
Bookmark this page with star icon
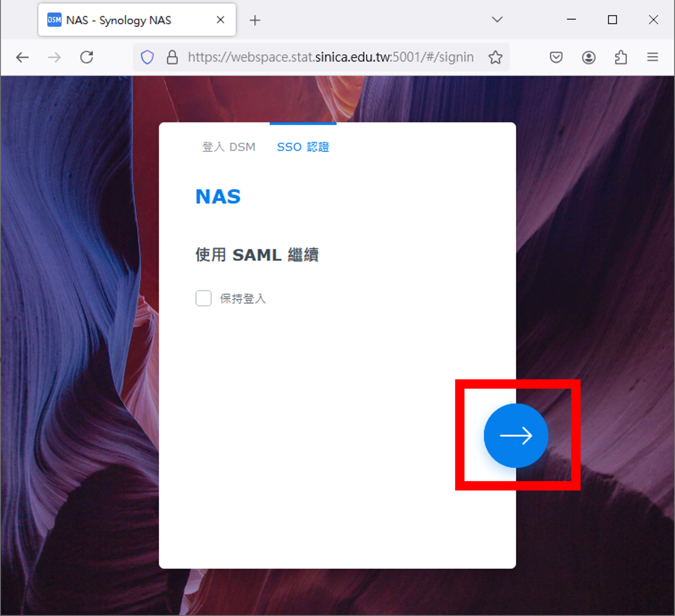[495, 57]
